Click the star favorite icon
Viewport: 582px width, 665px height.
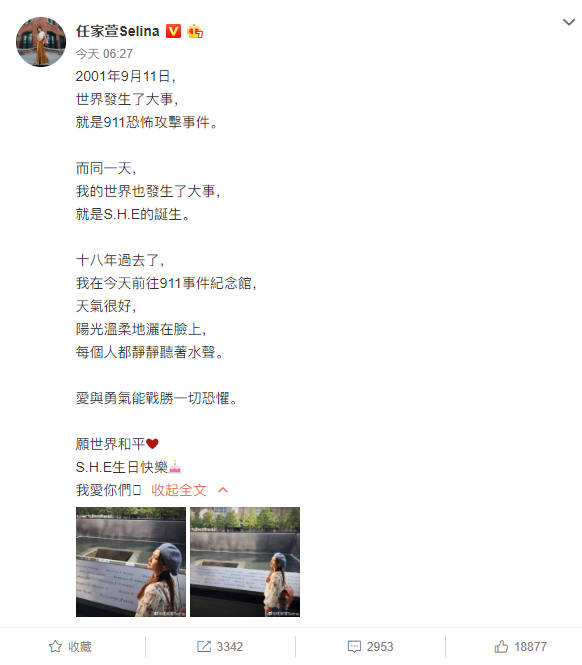[x=55, y=646]
